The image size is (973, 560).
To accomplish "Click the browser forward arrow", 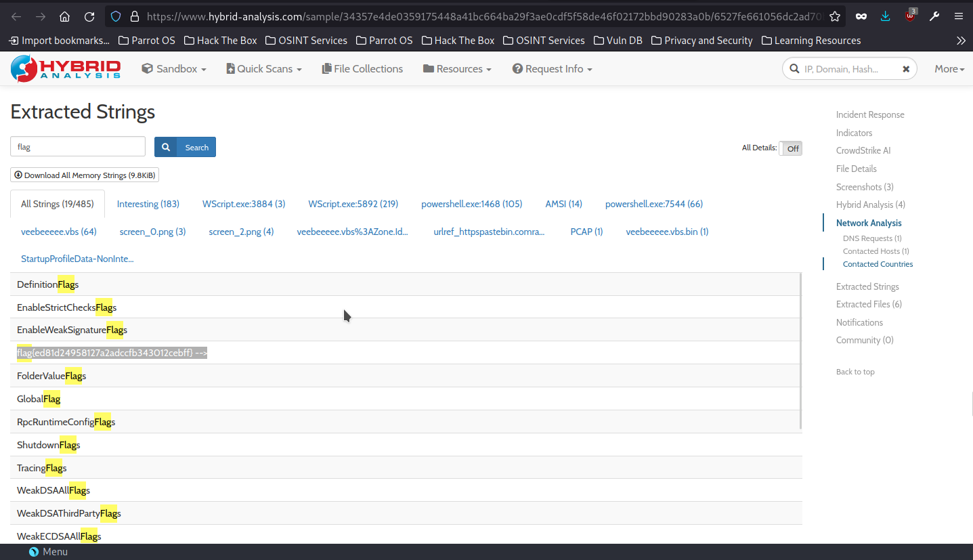I will coord(41,16).
